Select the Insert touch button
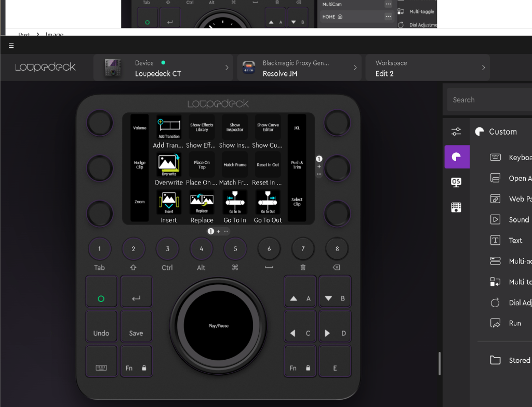The height and width of the screenshot is (407, 532). coord(169,202)
